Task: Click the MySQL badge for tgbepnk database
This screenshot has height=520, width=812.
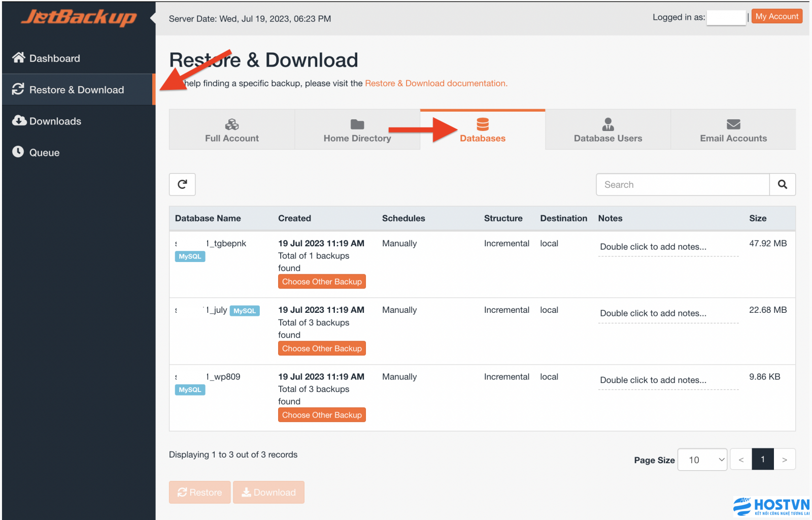Action: pyautogui.click(x=190, y=256)
